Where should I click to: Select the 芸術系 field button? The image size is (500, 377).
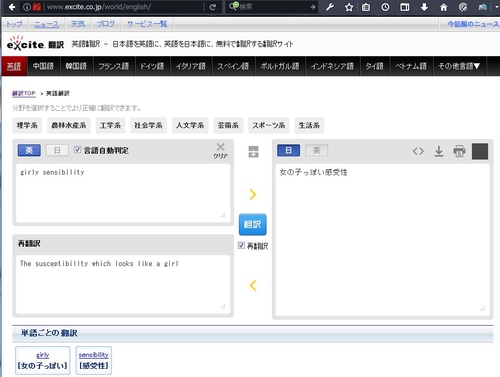point(228,125)
